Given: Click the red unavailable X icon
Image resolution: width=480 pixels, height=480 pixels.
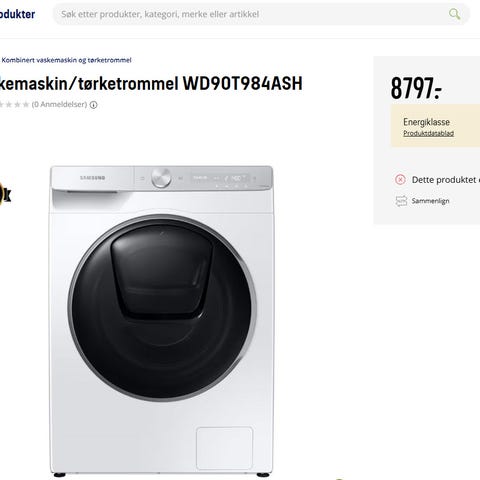Looking at the screenshot, I should 400,180.
